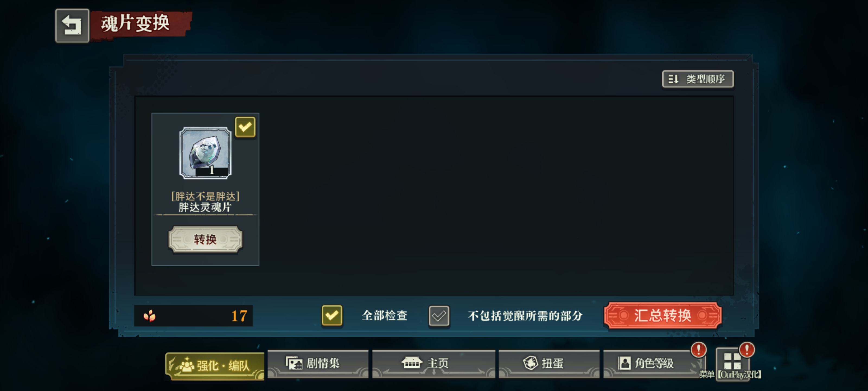Toggle the 全部检查 select-all checkbox
The width and height of the screenshot is (868, 391).
tap(332, 316)
